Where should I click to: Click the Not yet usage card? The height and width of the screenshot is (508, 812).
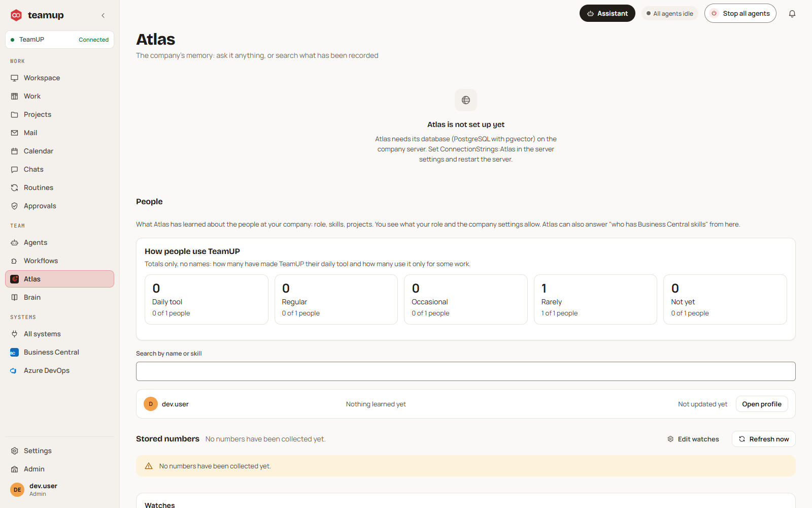725,299
